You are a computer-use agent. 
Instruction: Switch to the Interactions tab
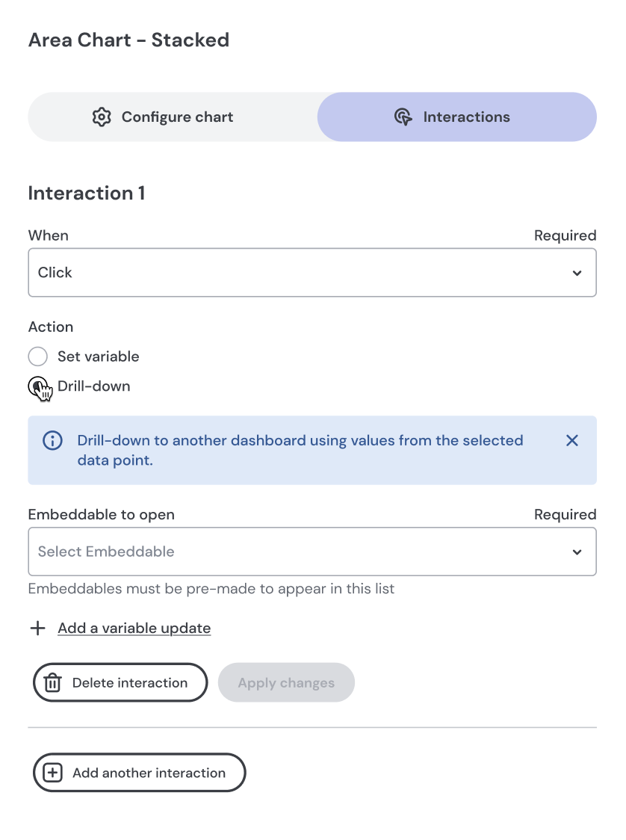[x=457, y=117]
